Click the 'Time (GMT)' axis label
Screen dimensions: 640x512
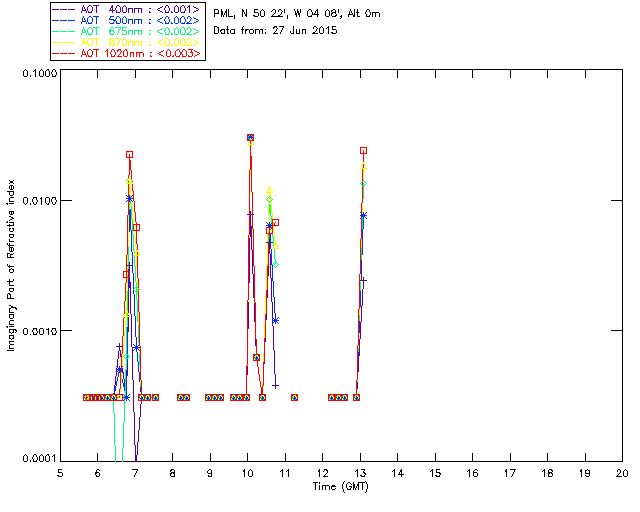(340, 487)
